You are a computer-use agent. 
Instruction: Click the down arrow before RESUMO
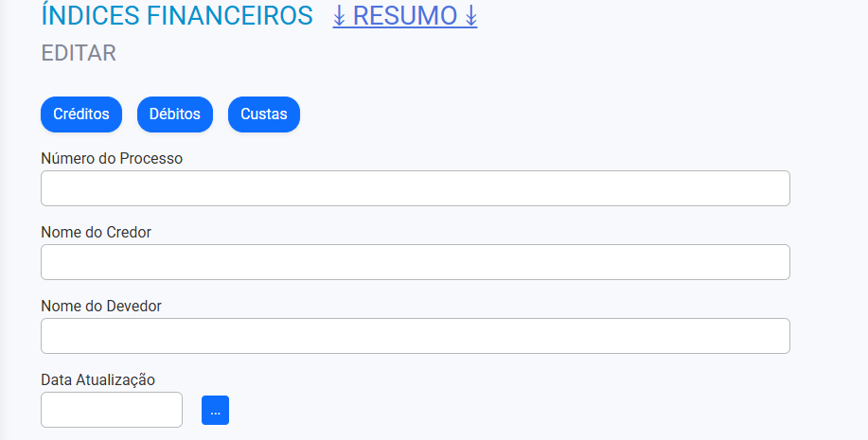340,16
